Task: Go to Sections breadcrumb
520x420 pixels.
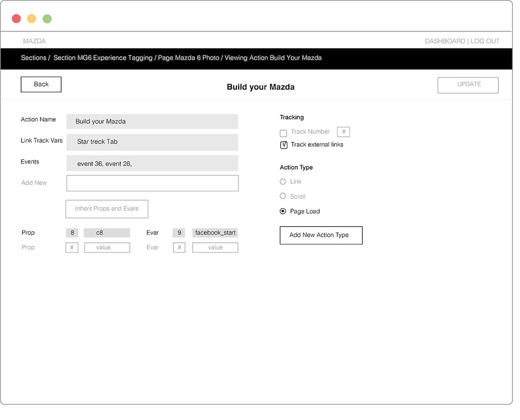Action: pos(34,58)
